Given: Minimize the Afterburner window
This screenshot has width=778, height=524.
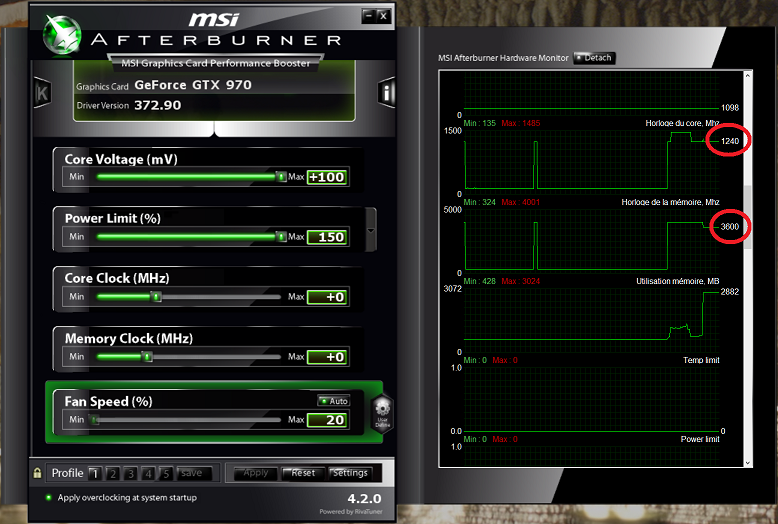Looking at the screenshot, I should coord(368,15).
